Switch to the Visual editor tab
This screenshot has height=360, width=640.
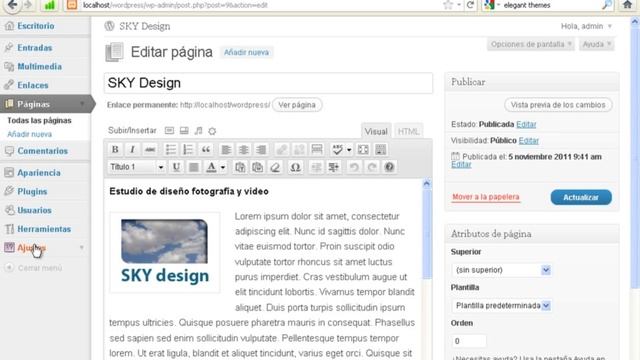click(376, 131)
